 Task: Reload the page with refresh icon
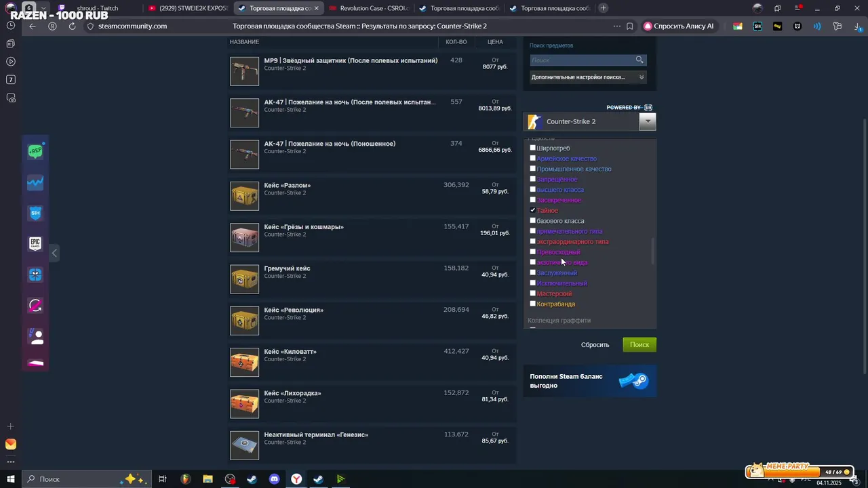click(72, 26)
